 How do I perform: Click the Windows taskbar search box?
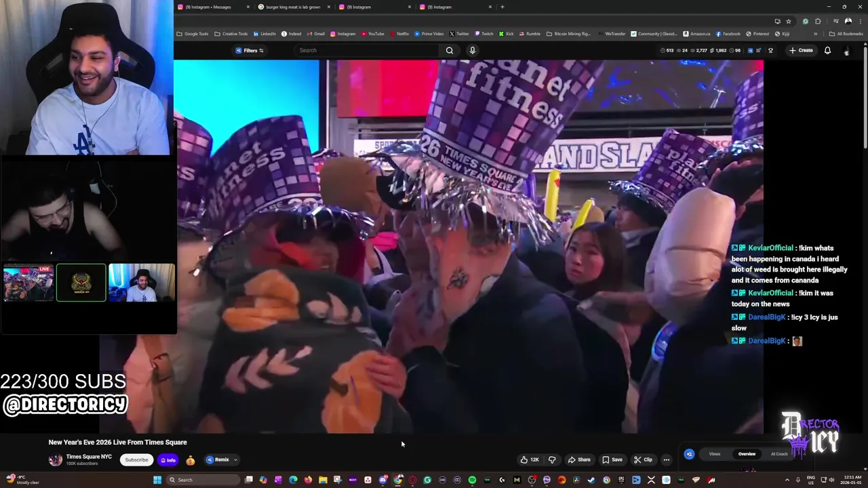(203, 480)
